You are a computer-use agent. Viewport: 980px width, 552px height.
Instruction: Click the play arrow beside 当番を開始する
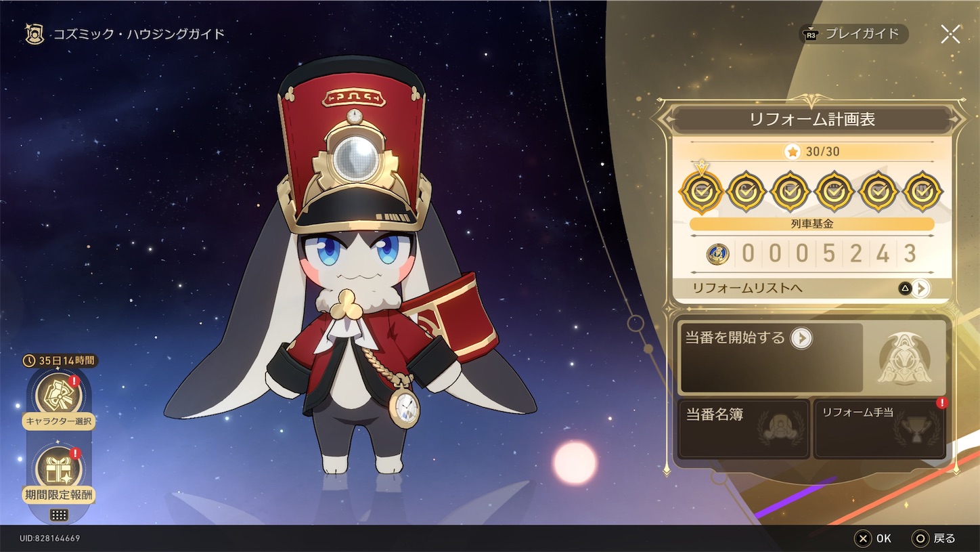coord(801,338)
